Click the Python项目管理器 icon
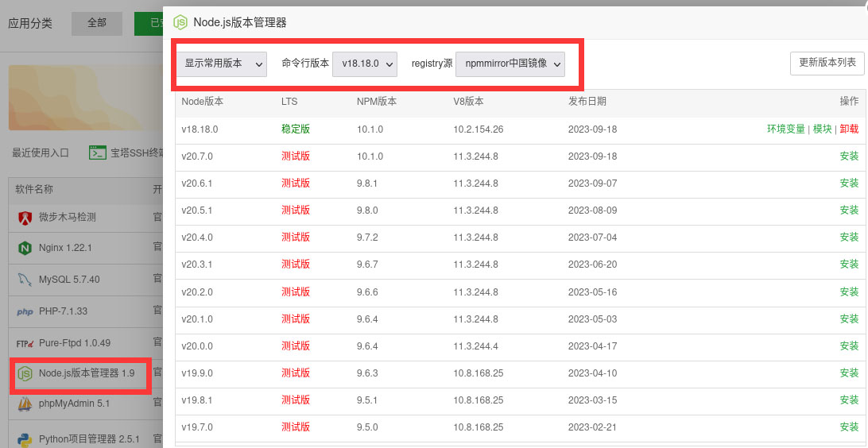The height and width of the screenshot is (448, 868). [25, 440]
